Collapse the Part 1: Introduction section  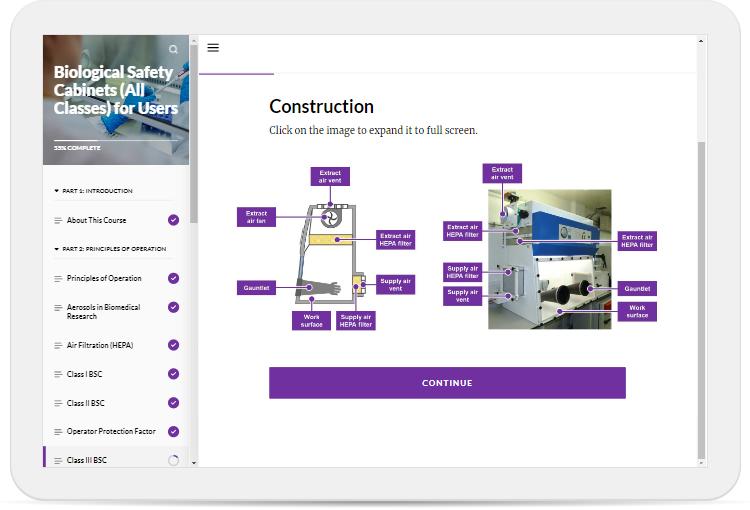(57, 191)
